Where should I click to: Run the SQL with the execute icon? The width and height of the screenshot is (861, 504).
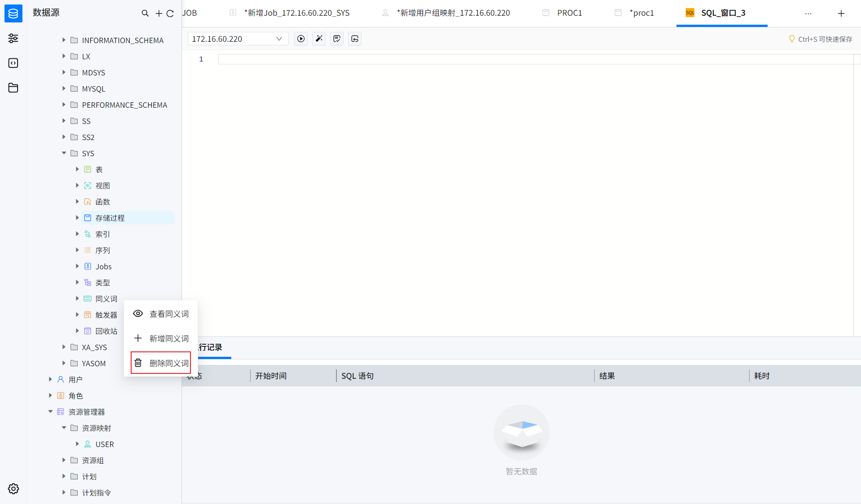tap(301, 39)
